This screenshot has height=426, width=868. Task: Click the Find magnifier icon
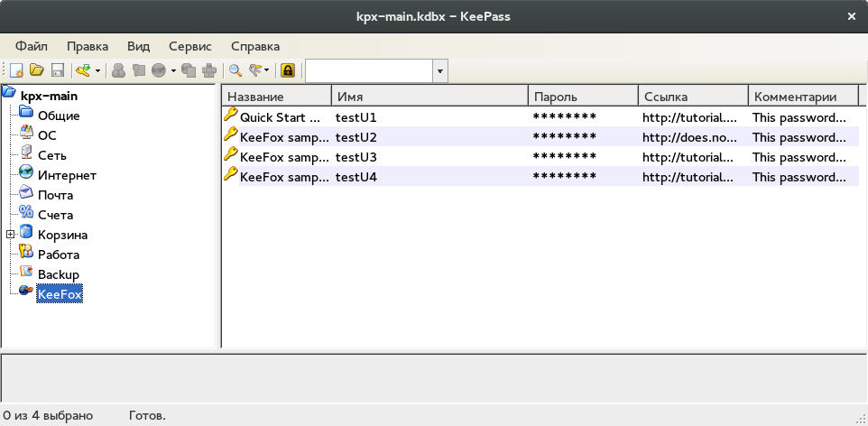pyautogui.click(x=235, y=70)
